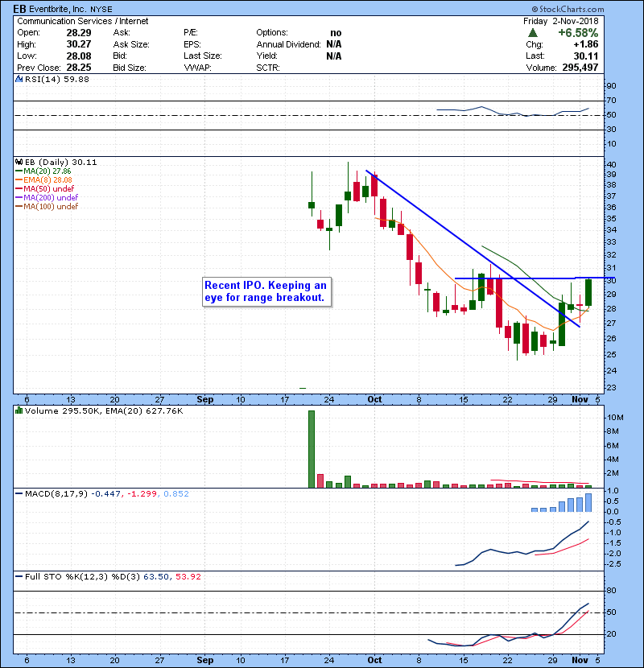The width and height of the screenshot is (644, 668).
Task: Click the date Friday 2-Nov-2018
Action: [561, 21]
